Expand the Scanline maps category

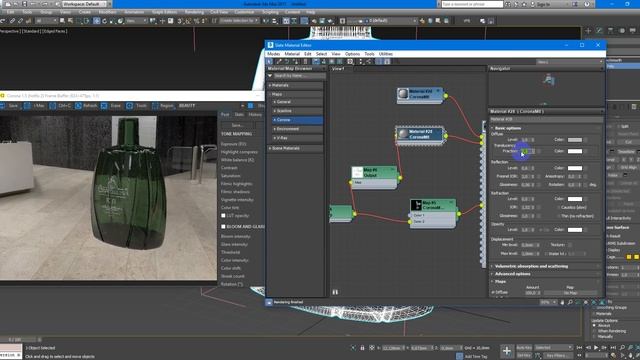coord(298,111)
